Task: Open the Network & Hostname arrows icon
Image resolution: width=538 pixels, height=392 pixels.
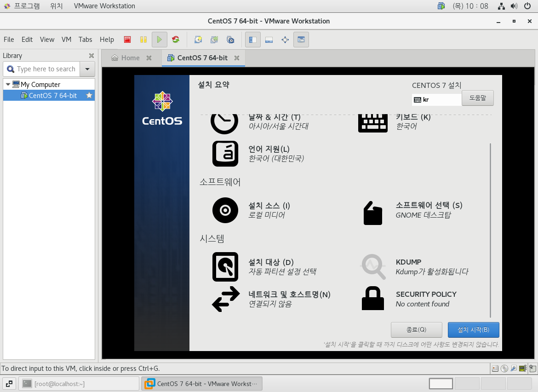Action: [x=225, y=299]
